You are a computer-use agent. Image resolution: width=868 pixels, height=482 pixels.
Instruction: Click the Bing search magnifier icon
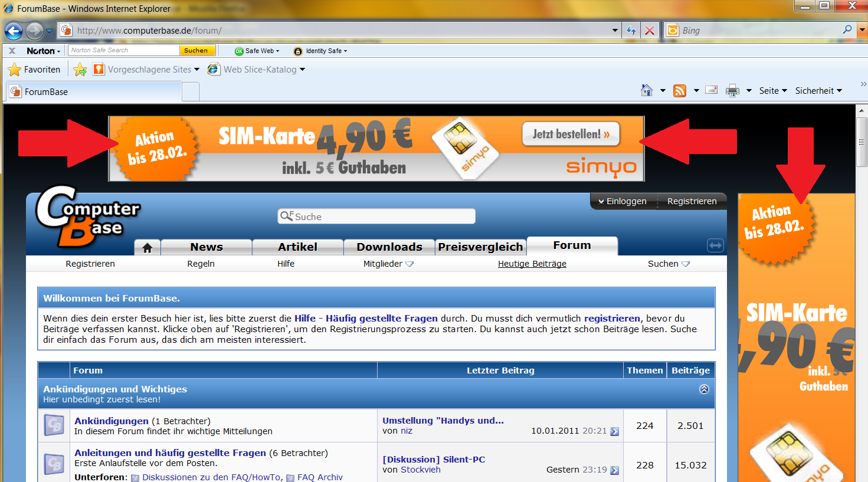point(847,29)
